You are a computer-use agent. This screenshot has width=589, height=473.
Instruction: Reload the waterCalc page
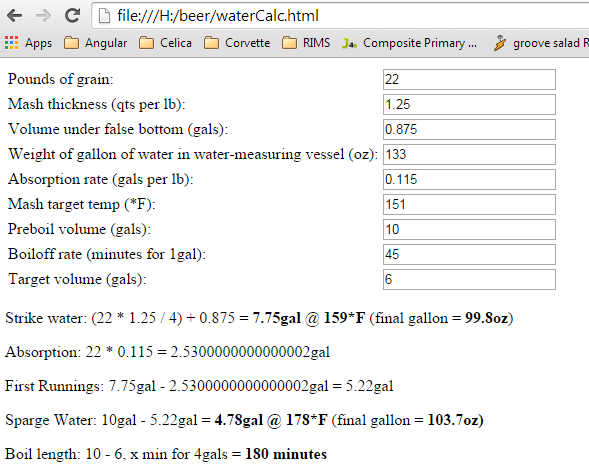click(72, 15)
